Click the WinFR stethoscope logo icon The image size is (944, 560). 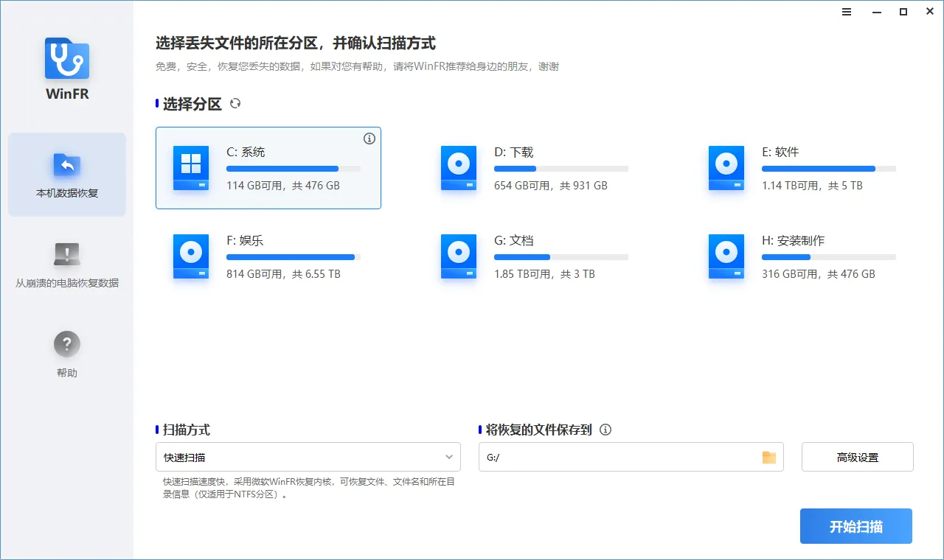pos(67,58)
